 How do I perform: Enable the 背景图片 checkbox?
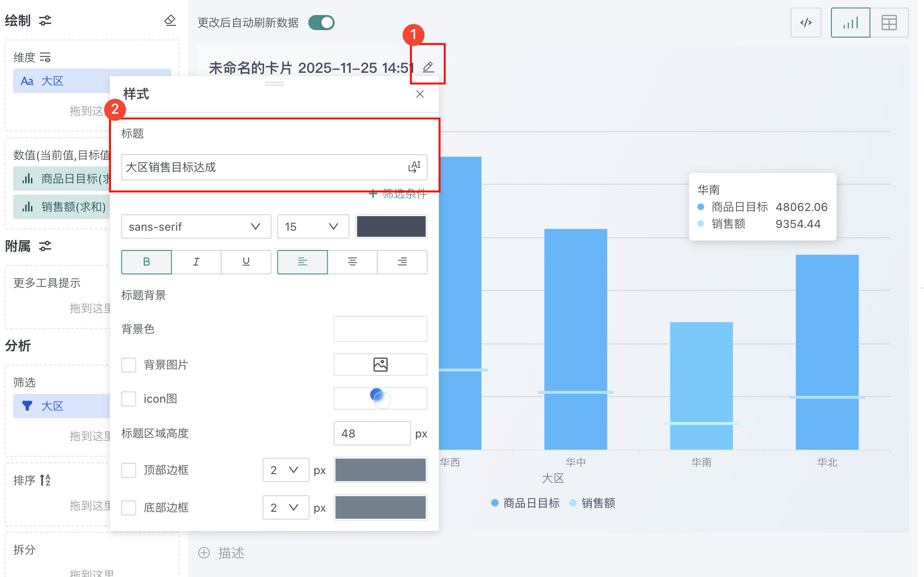pos(129,365)
